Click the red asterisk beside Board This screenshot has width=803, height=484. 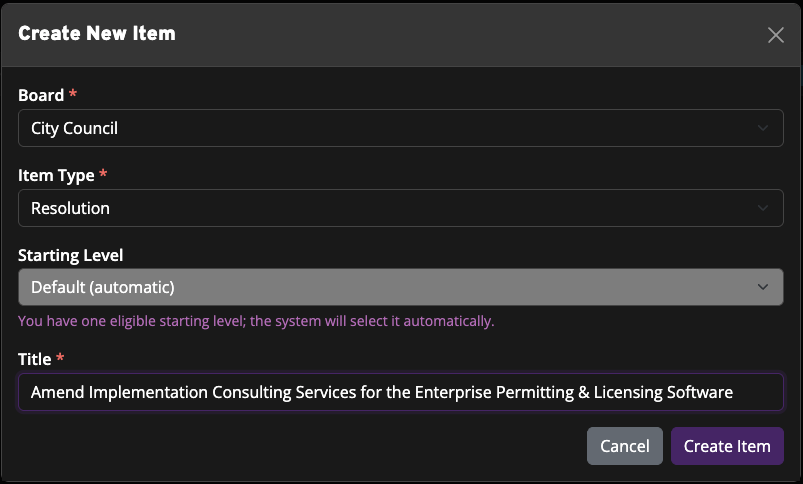(x=73, y=96)
